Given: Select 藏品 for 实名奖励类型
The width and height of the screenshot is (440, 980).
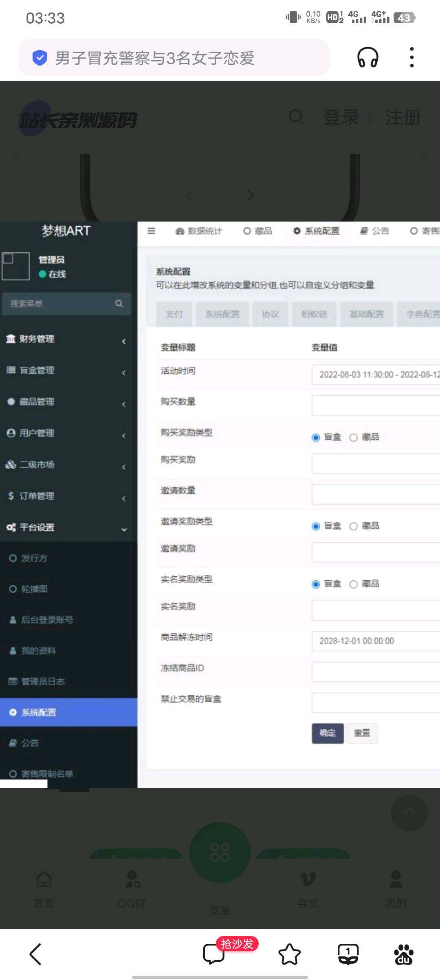Looking at the screenshot, I should pos(354,584).
